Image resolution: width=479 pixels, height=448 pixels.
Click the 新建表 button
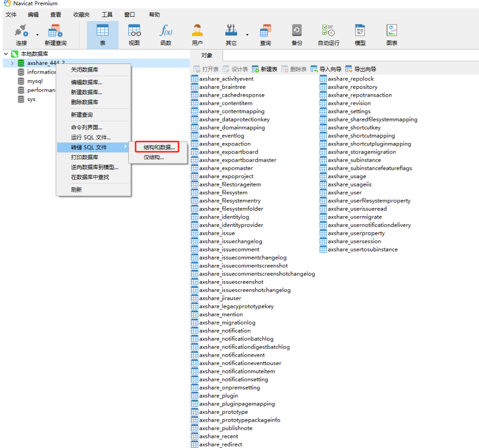[264, 69]
